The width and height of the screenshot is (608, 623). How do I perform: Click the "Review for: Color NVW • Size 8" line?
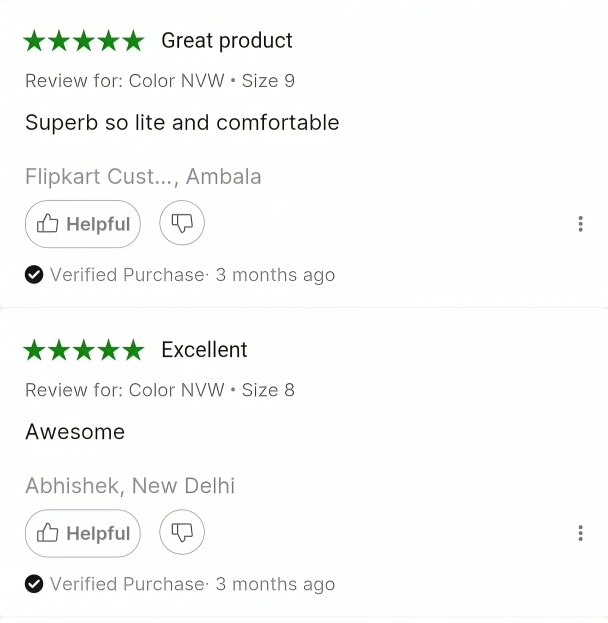pyautogui.click(x=160, y=390)
